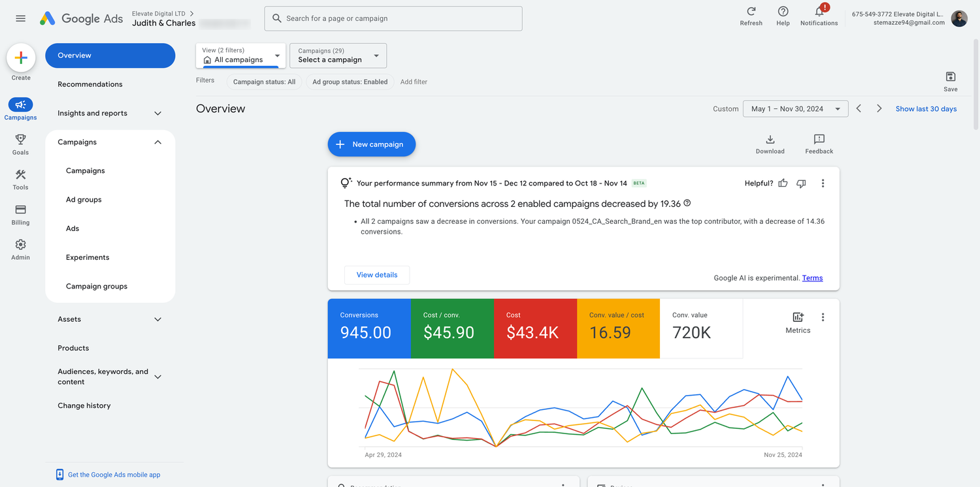Click Ad group status: Enabled filter chip
Image resolution: width=980 pixels, height=487 pixels.
coord(350,82)
